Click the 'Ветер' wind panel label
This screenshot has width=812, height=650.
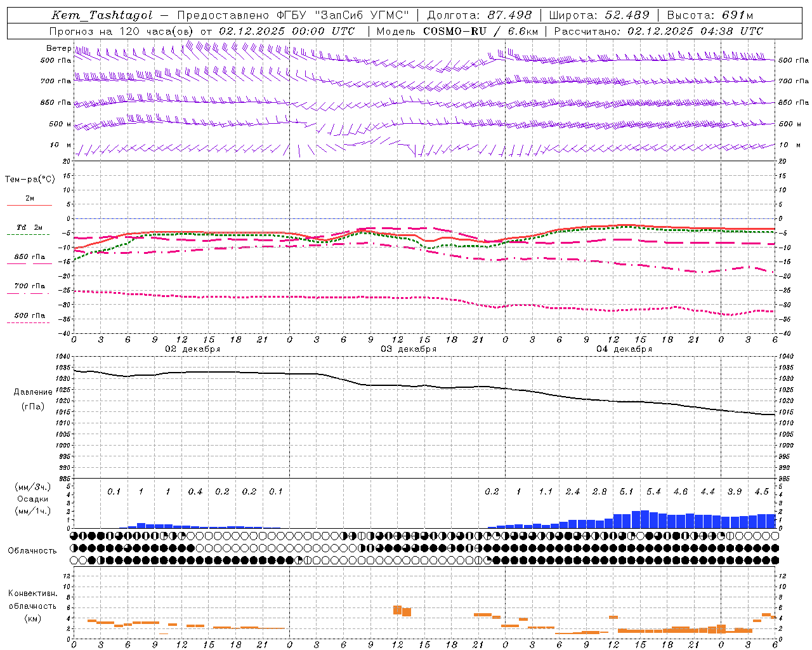click(x=59, y=48)
